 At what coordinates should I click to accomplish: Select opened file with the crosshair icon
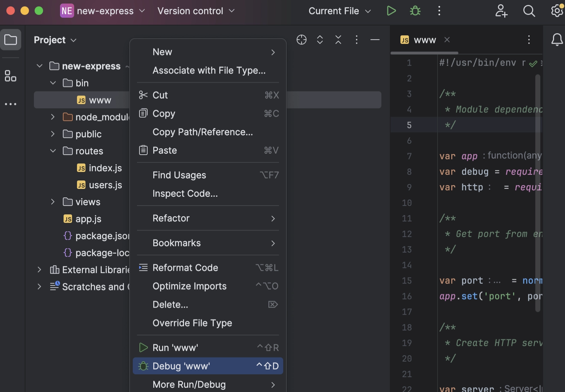[302, 40]
